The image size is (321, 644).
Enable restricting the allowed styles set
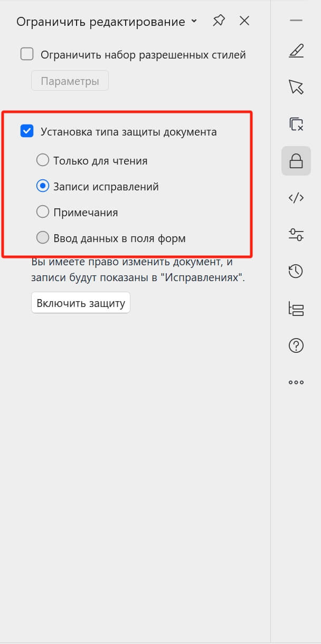coord(26,54)
